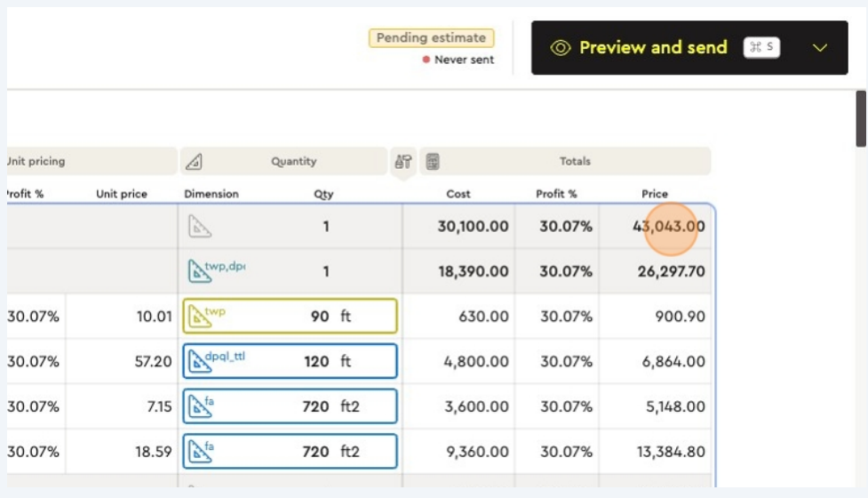
Task: Click the calculator icon in Totals header
Action: 433,162
